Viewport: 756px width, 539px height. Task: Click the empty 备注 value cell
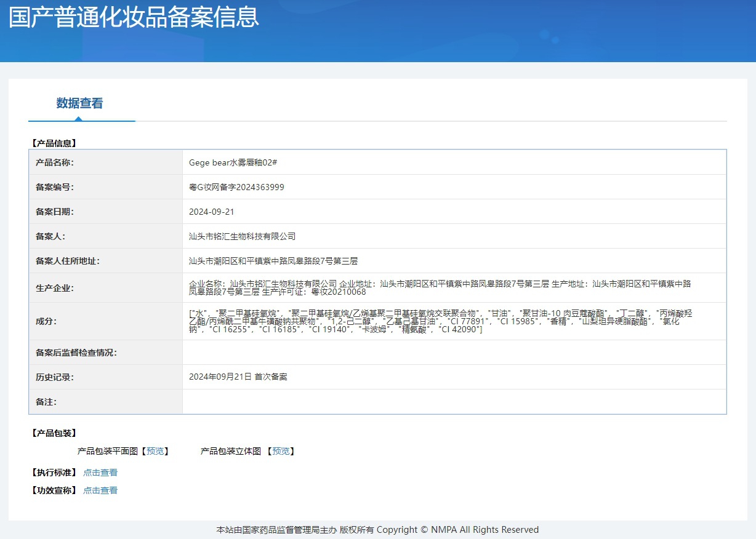454,402
